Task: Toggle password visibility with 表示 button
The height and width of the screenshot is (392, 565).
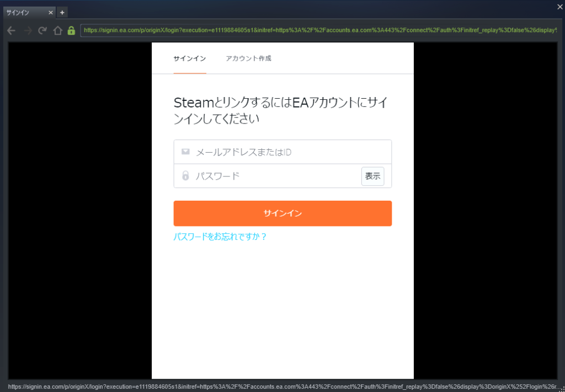Action: (x=372, y=176)
